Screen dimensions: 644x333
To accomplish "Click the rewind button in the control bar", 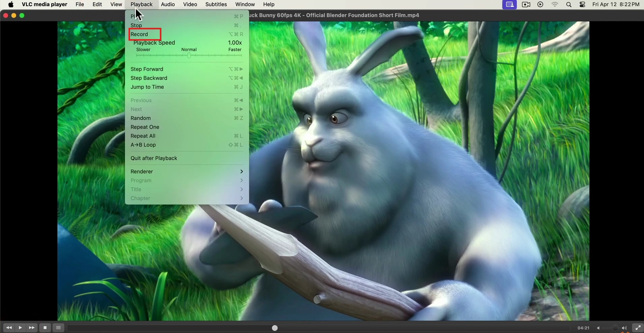I will [x=9, y=328].
